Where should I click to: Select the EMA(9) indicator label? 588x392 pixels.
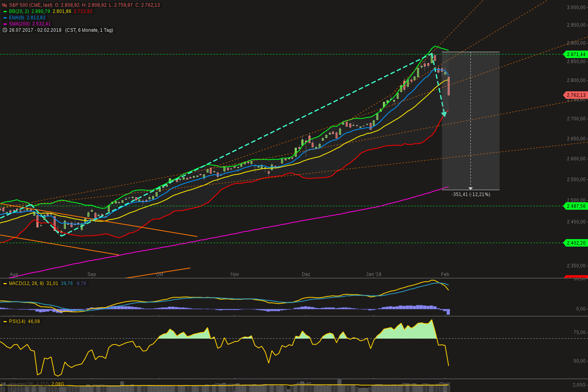17,18
